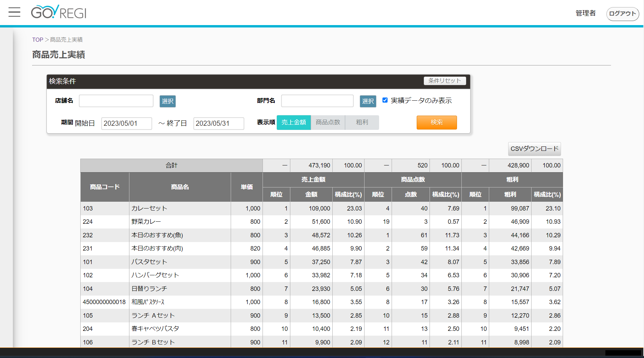Click the 商品名 column header
This screenshot has height=358, width=644.
tap(180, 187)
